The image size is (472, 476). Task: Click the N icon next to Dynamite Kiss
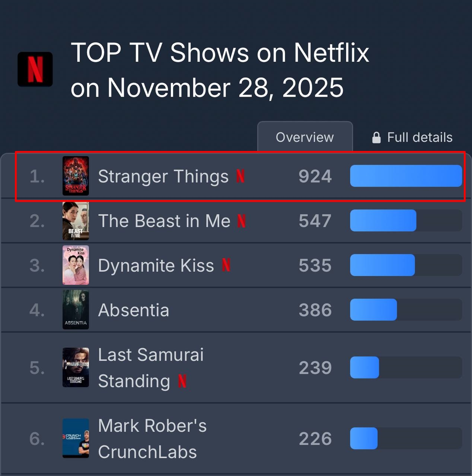[x=226, y=265]
